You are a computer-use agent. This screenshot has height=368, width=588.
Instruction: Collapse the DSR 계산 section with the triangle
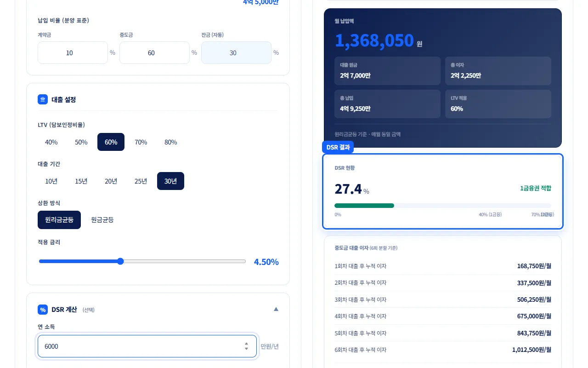(x=276, y=309)
